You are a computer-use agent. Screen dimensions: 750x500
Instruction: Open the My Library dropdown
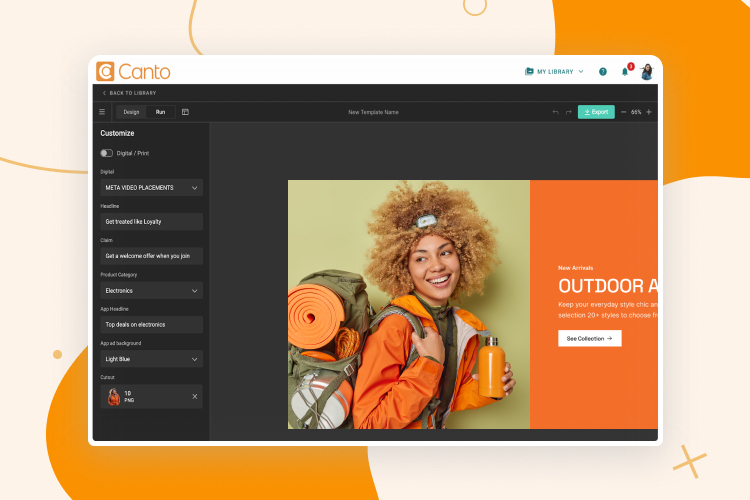[554, 72]
